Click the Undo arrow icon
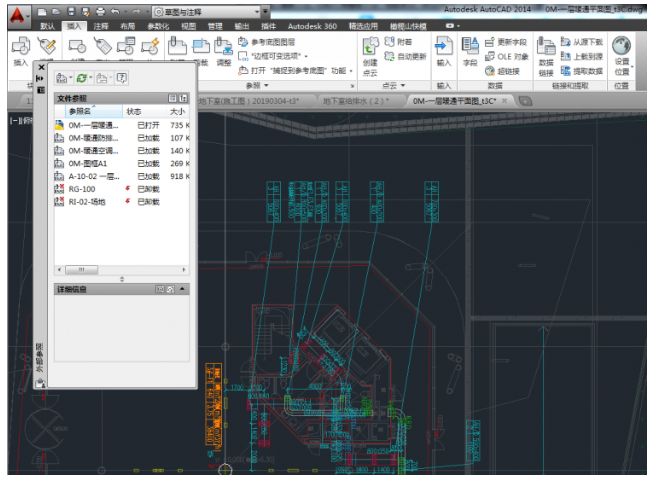The width and height of the screenshot is (656, 481). pos(115,12)
